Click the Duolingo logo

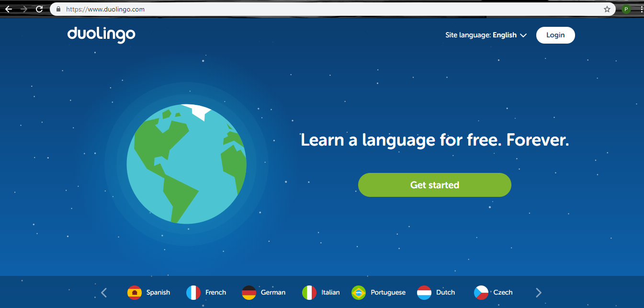101,34
